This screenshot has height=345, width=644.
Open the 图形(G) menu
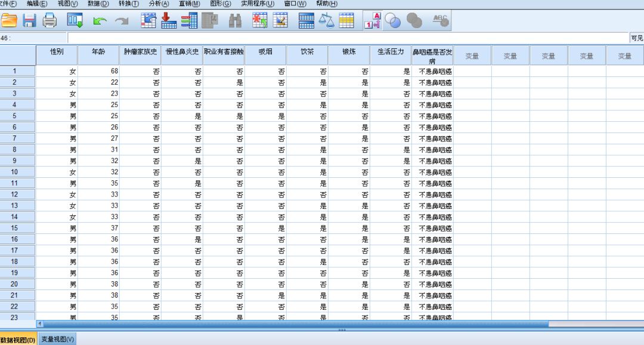click(221, 4)
